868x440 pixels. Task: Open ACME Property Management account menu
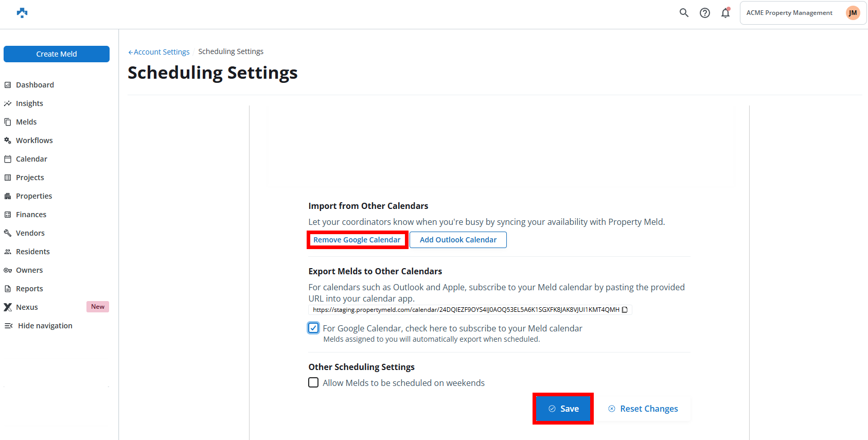click(789, 13)
